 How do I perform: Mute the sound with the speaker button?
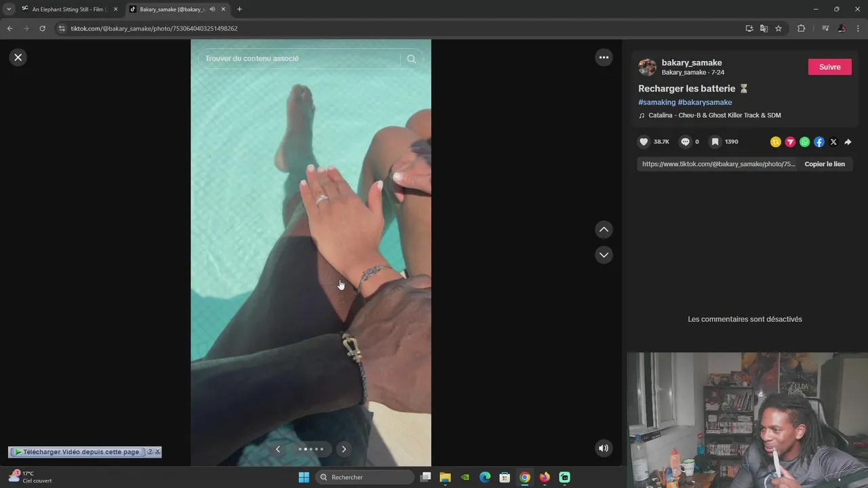tap(604, 448)
